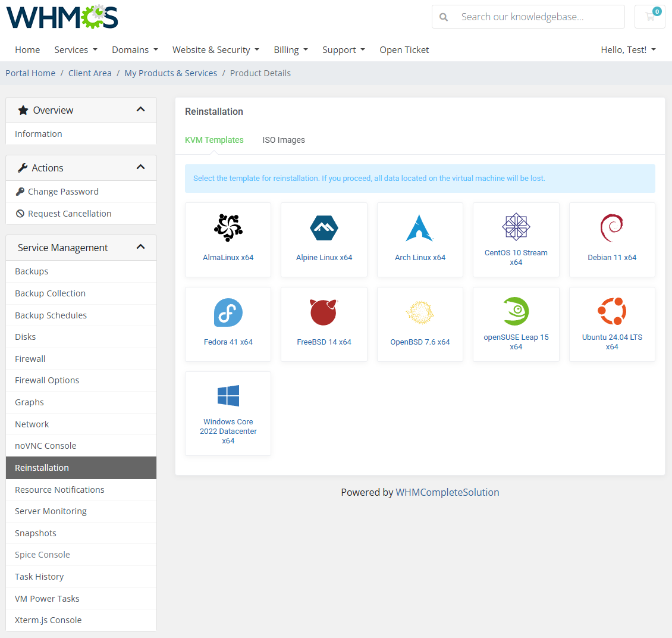Screen dimensions: 672x638
Task: Pick the Debian 11 swirl icon
Action: [x=612, y=227]
